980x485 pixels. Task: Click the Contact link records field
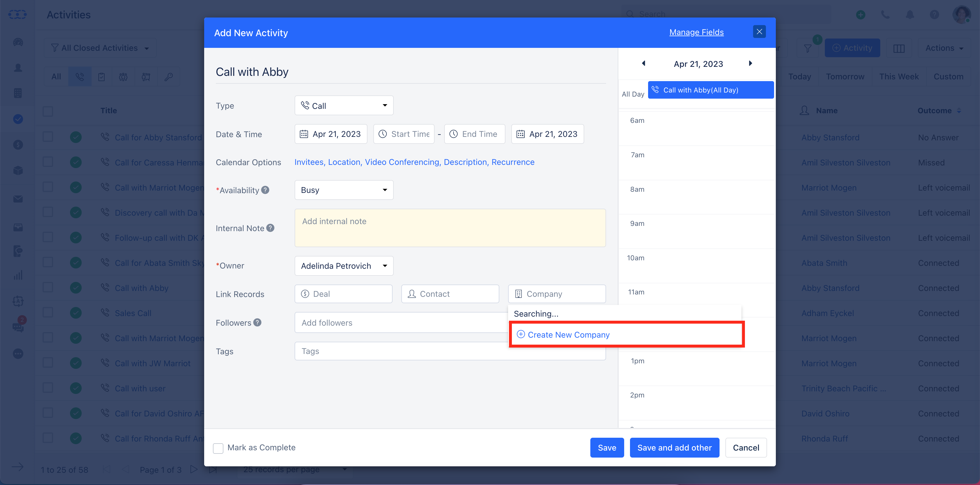click(x=450, y=294)
